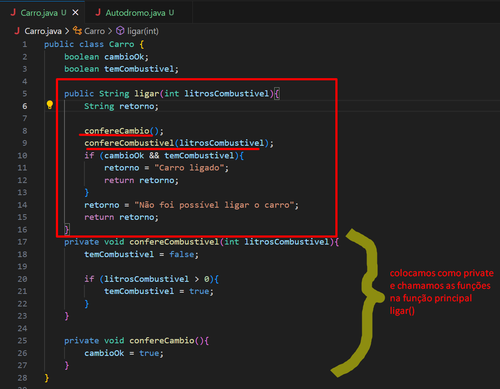Click 'boolean temCombustivel;' field declaration
The width and height of the screenshot is (500, 389).
pyautogui.click(x=121, y=69)
